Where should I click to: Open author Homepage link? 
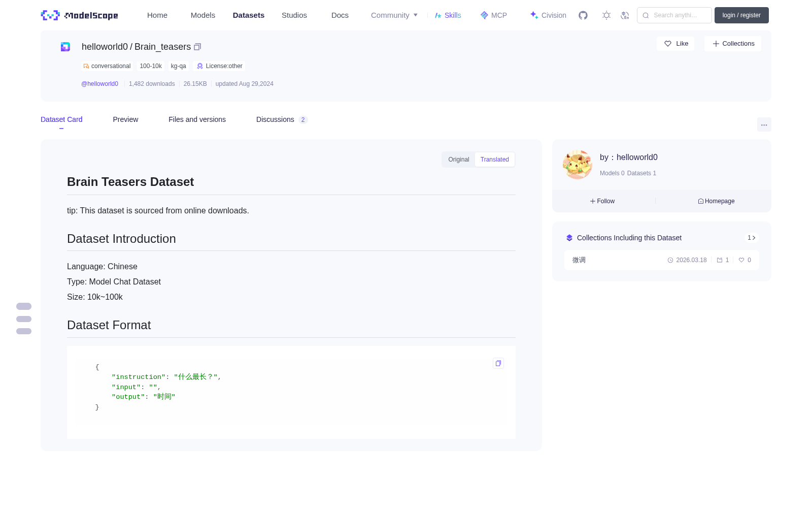(x=716, y=201)
